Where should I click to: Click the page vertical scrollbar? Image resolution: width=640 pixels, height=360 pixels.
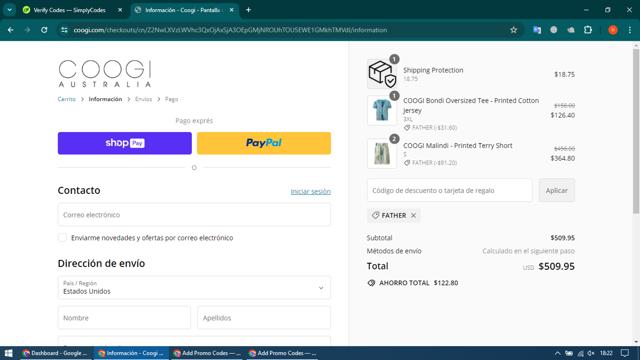click(636, 131)
